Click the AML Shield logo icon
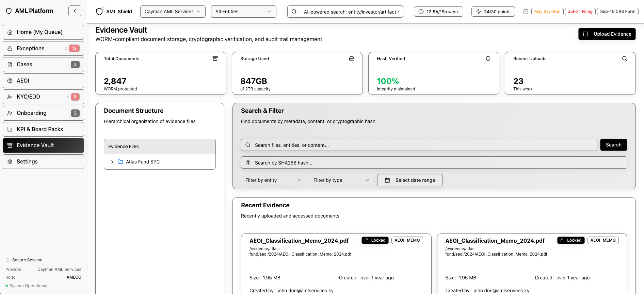644x294 pixels. (x=99, y=12)
